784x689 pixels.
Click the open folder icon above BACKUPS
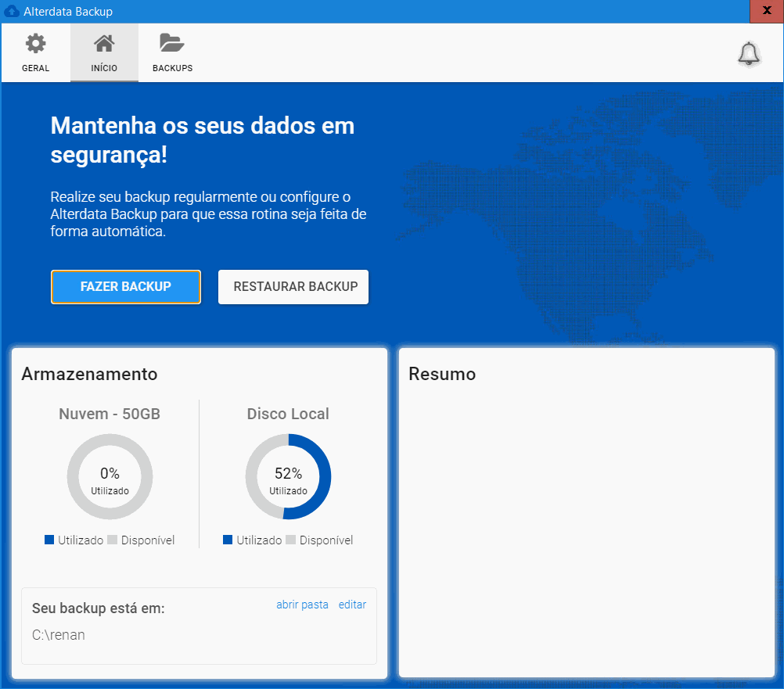tap(171, 43)
